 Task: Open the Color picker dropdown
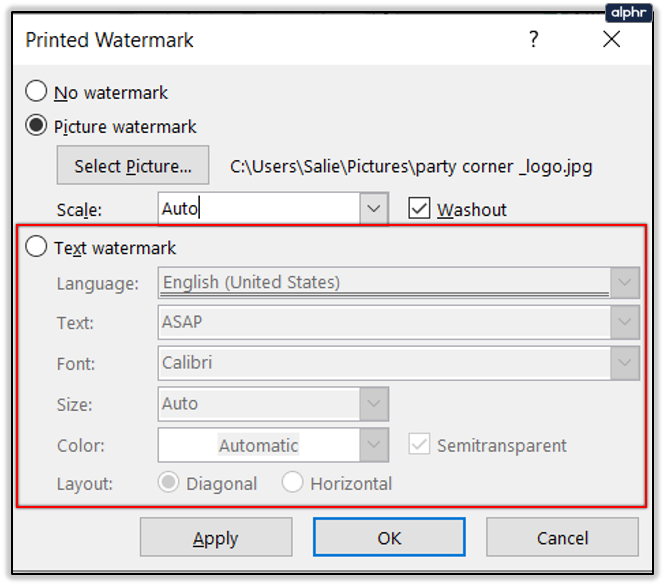[x=374, y=445]
